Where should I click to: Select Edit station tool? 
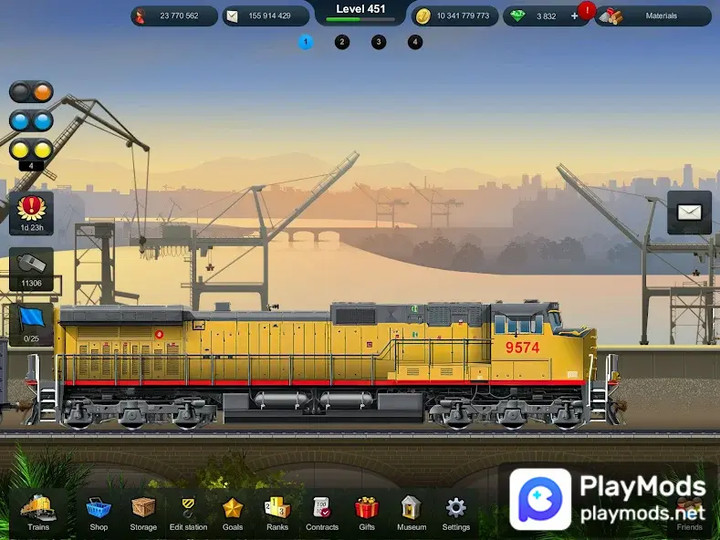(188, 512)
